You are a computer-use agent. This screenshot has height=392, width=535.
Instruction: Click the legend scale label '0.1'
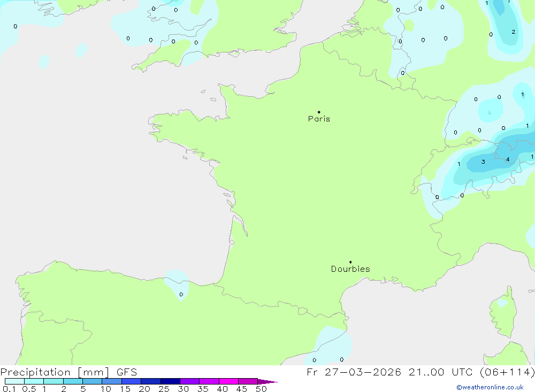[9, 389]
